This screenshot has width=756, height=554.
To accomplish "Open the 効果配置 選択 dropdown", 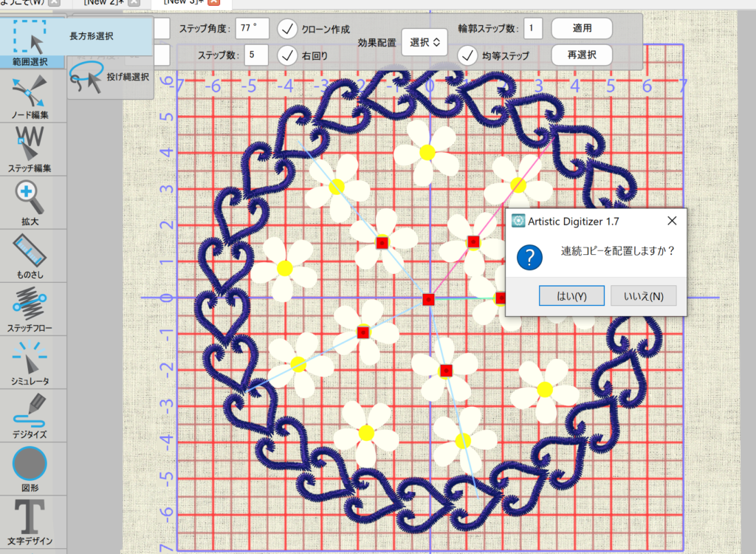I will 425,42.
